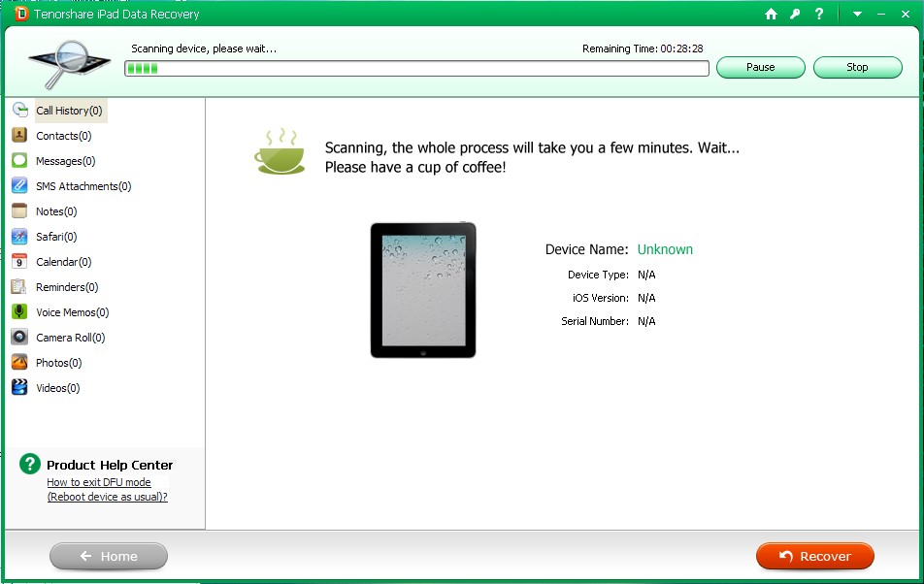The width and height of the screenshot is (924, 584).
Task: Click the Safari compass icon
Action: pyautogui.click(x=19, y=237)
